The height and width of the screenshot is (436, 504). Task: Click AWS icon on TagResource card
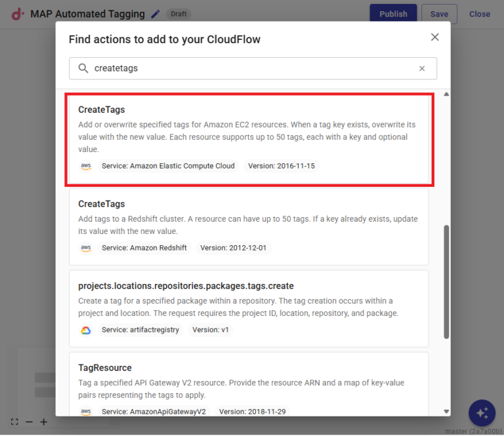pyautogui.click(x=86, y=412)
